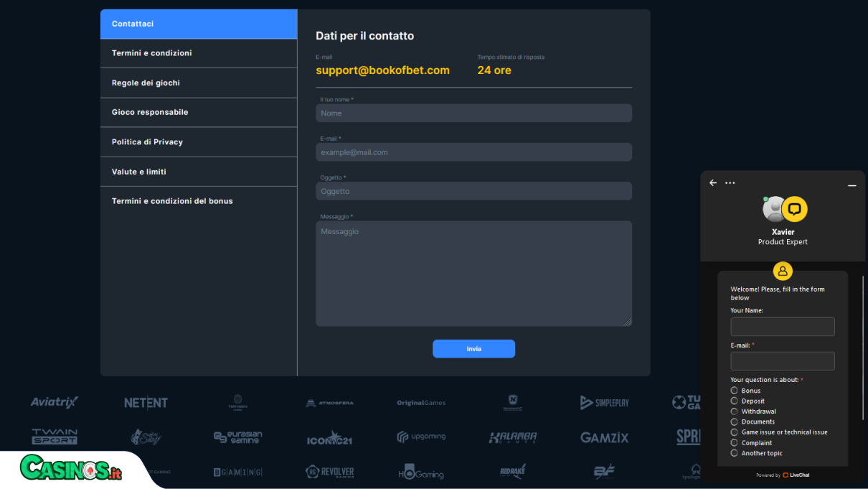Viewport: 868px width, 489px height.
Task: Open the HoGaming provider logo
Action: click(421, 472)
